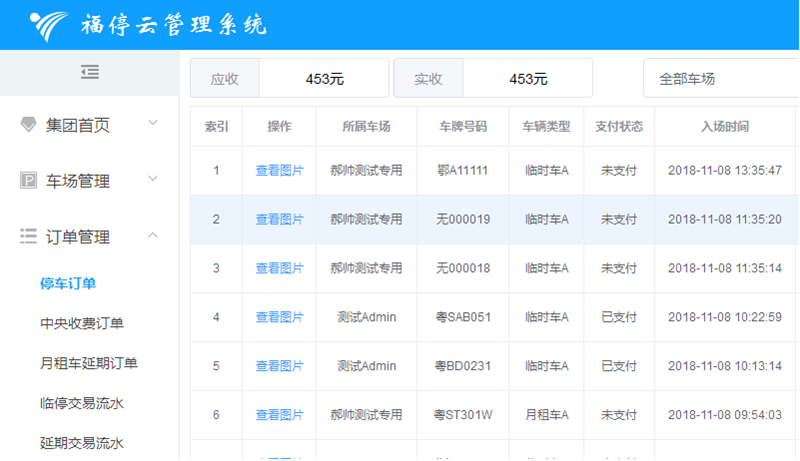
Task: Click the 入场时间 column header
Action: pos(725,127)
